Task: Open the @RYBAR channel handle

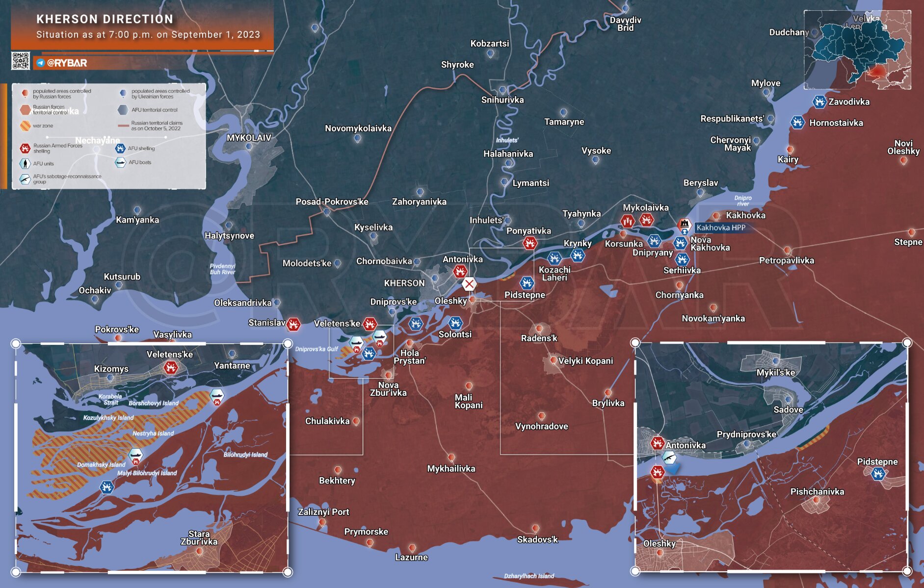Action: point(67,63)
